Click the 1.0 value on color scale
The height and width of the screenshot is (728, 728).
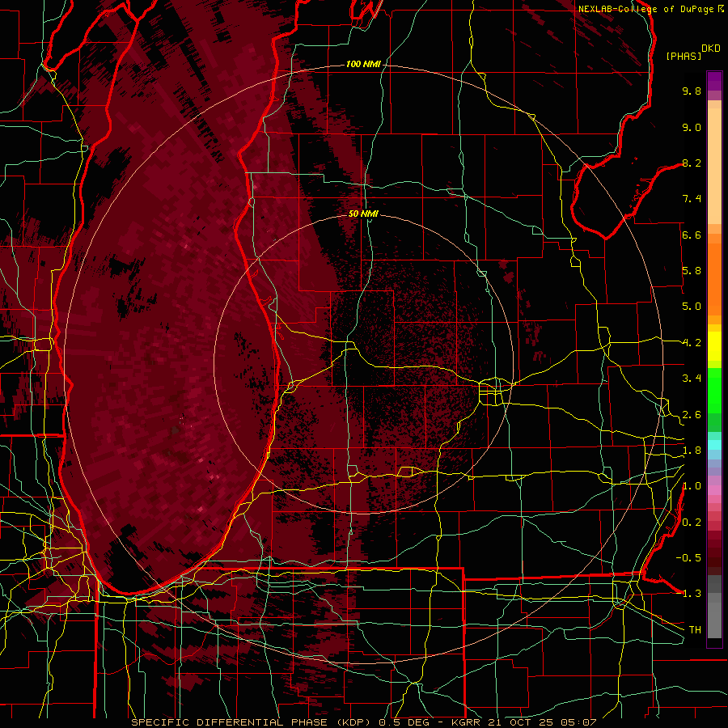(692, 486)
